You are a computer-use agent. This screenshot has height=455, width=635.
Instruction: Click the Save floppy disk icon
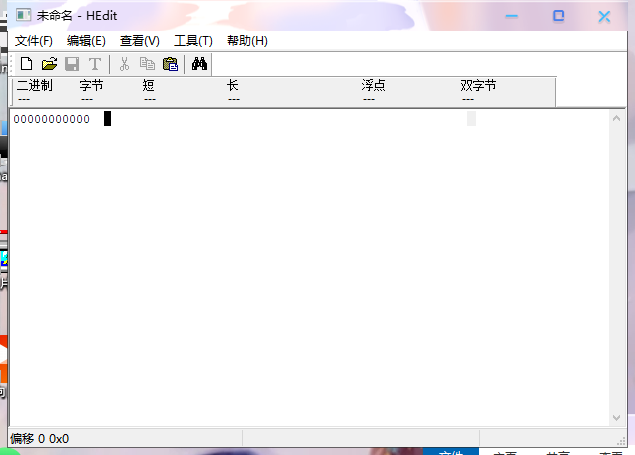[72, 64]
